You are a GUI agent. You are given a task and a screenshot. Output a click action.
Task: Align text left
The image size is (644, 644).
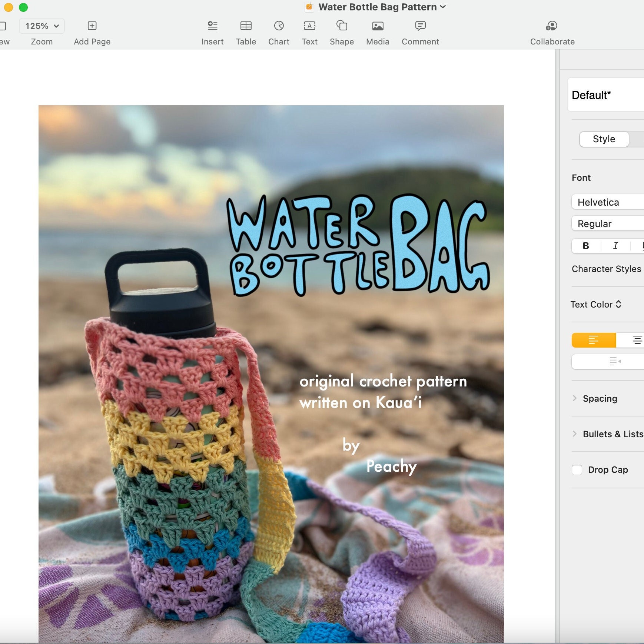click(594, 340)
